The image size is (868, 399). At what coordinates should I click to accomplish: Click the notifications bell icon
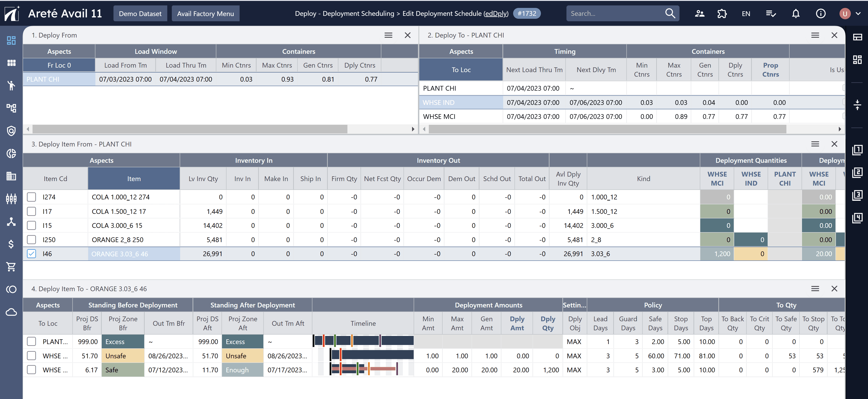click(x=796, y=14)
